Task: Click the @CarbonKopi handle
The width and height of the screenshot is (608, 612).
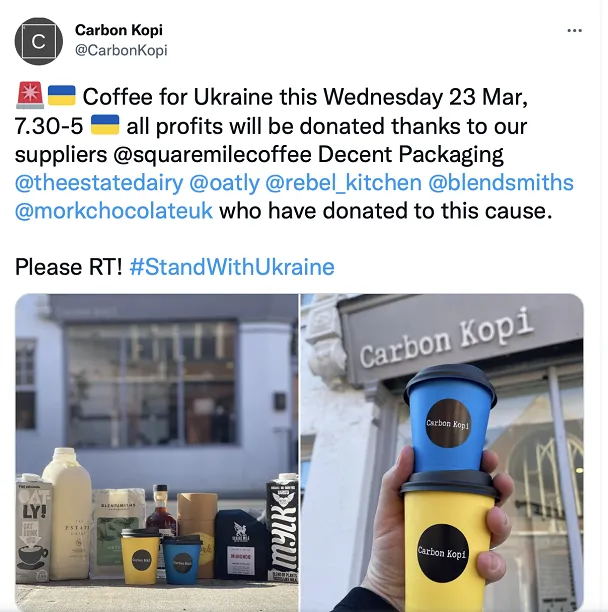Action: 121,50
